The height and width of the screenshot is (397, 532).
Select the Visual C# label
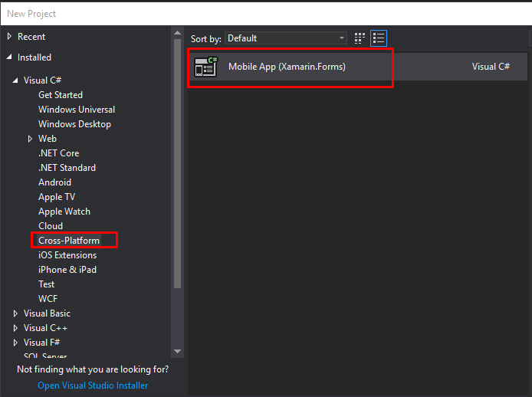(x=42, y=80)
